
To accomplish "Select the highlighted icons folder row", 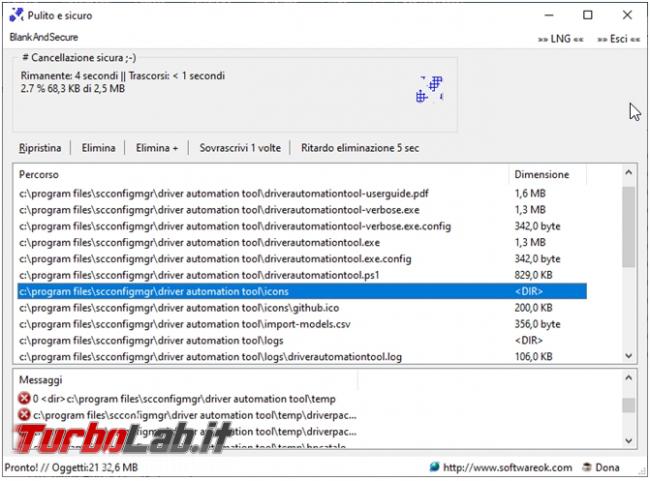I will click(x=302, y=291).
